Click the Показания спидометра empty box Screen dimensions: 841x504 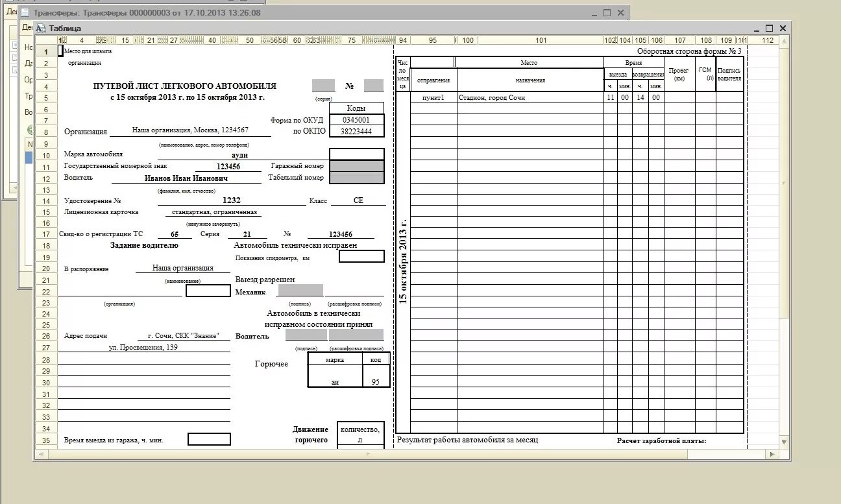(361, 256)
